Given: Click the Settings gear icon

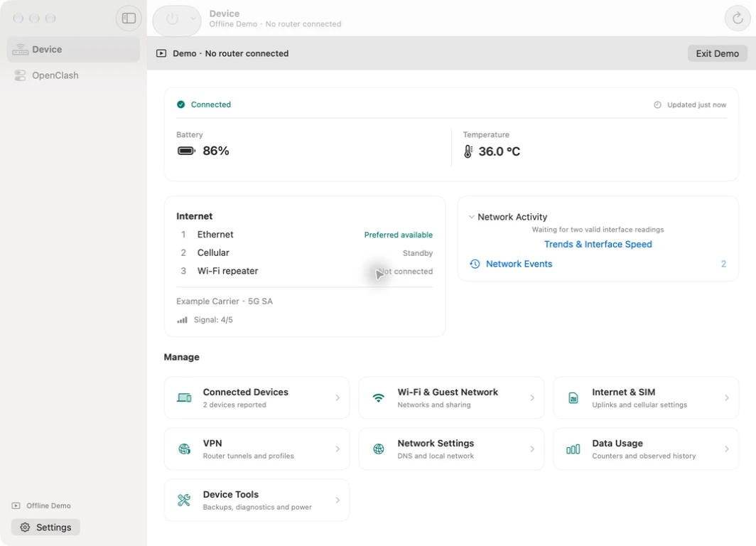Looking at the screenshot, I should [25, 528].
